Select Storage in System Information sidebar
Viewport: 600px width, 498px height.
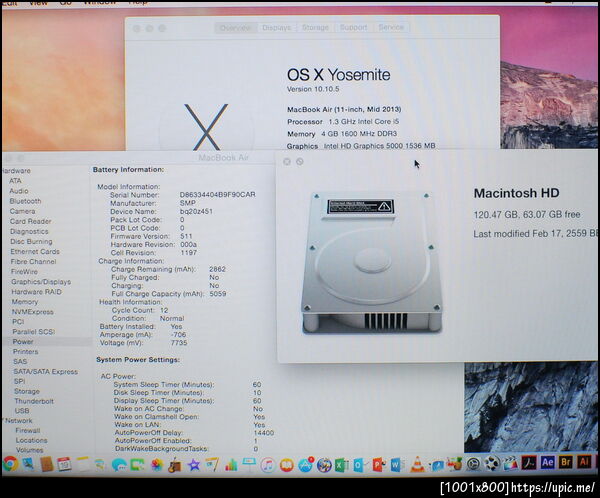(x=27, y=391)
